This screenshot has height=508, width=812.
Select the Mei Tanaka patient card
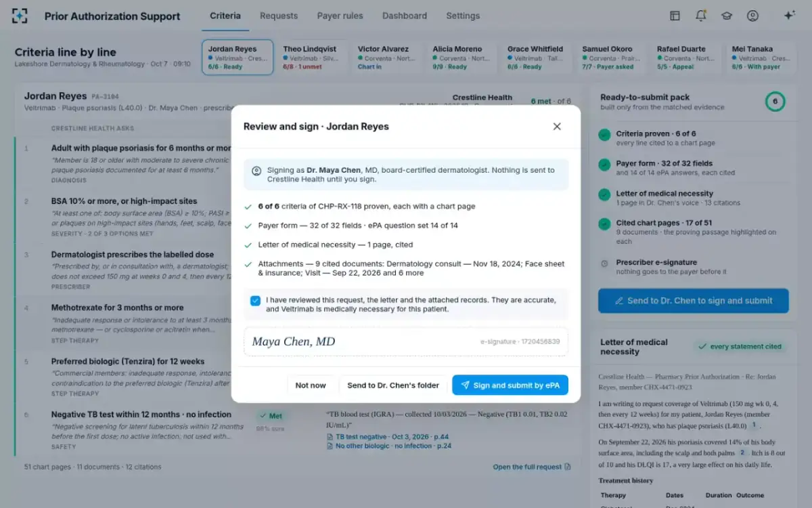click(760, 58)
